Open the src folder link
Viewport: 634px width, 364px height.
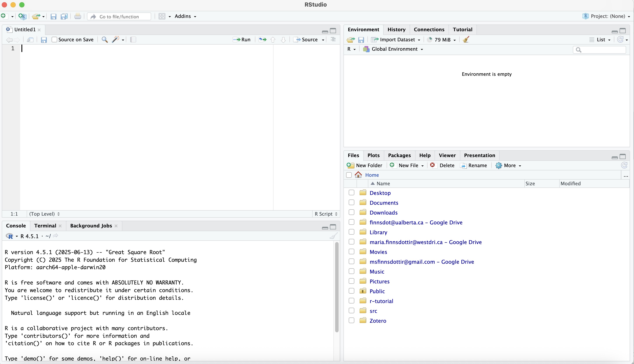(373, 311)
